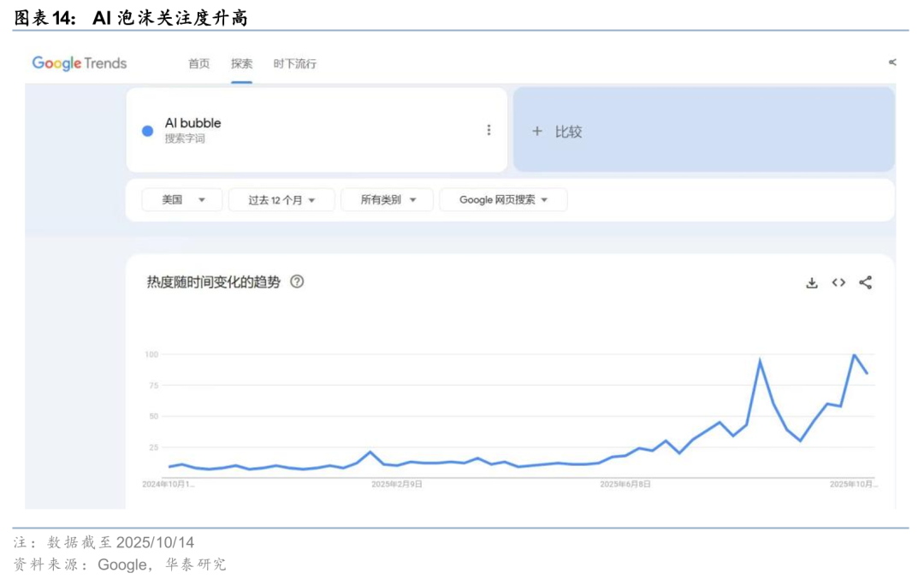Click the top-right share icon

pyautogui.click(x=892, y=62)
